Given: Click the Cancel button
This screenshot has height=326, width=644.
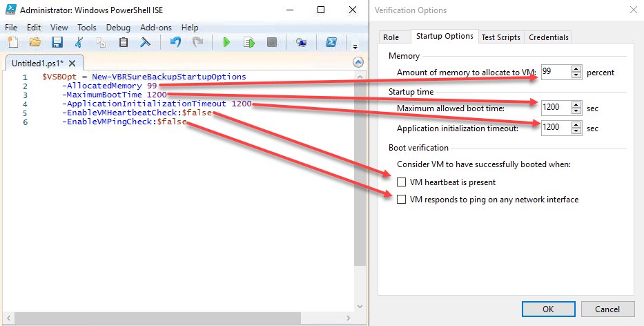Looking at the screenshot, I should 607,309.
